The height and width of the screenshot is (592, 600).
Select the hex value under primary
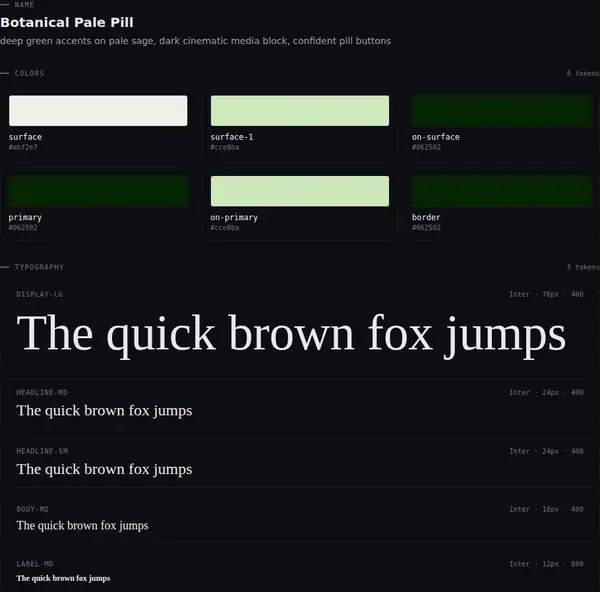[x=23, y=228]
